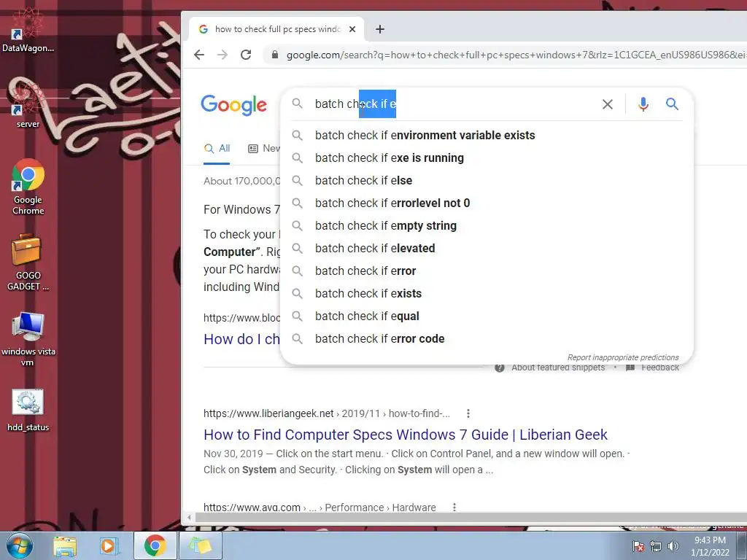The width and height of the screenshot is (747, 560).
Task: Open File Explorer from taskbar
Action: (x=64, y=545)
